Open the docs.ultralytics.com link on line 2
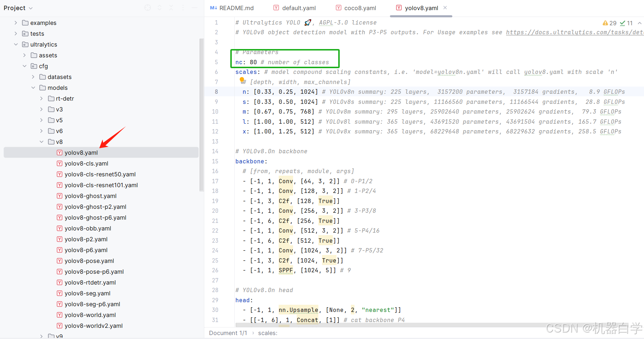The height and width of the screenshot is (339, 644). tap(574, 32)
